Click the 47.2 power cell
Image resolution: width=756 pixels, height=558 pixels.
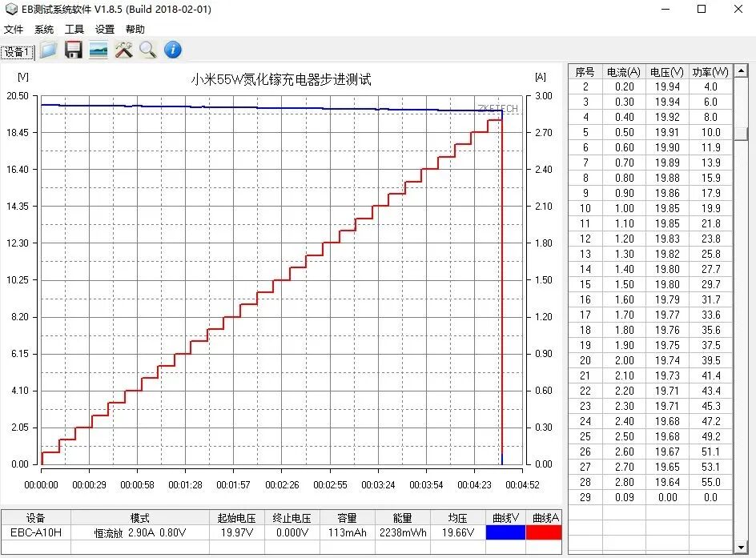coord(710,421)
